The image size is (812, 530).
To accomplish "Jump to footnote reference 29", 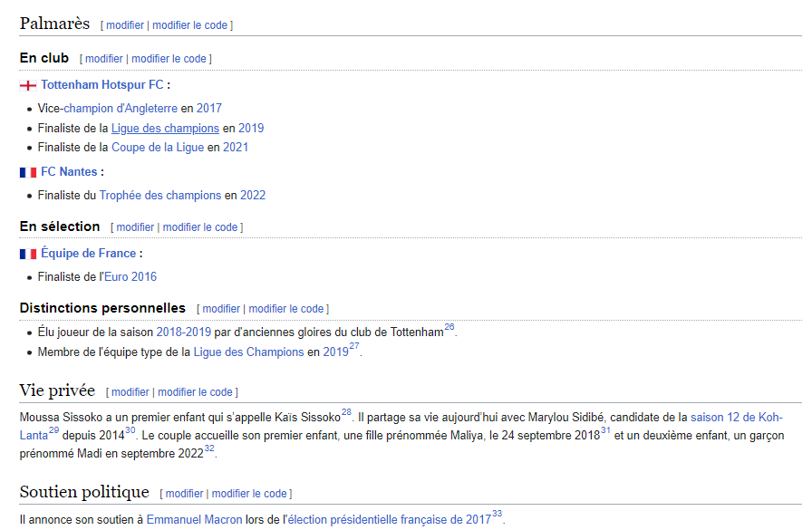I will (x=53, y=430).
